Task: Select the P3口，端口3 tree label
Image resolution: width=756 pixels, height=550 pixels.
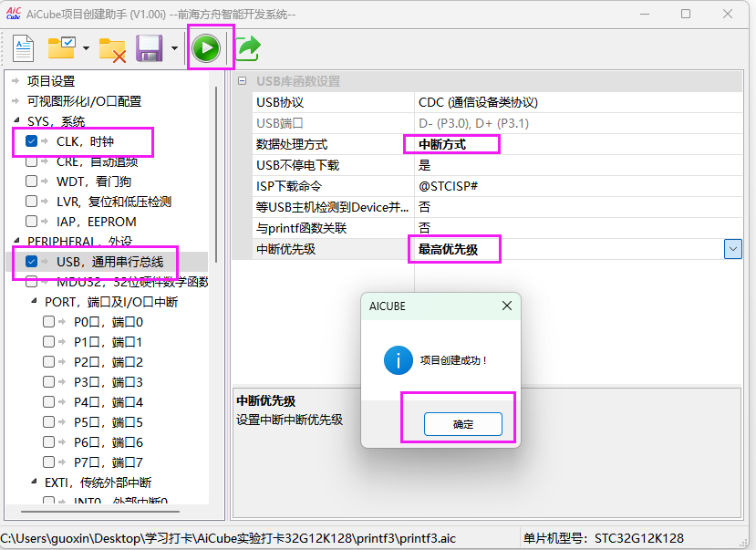Action: (x=109, y=382)
